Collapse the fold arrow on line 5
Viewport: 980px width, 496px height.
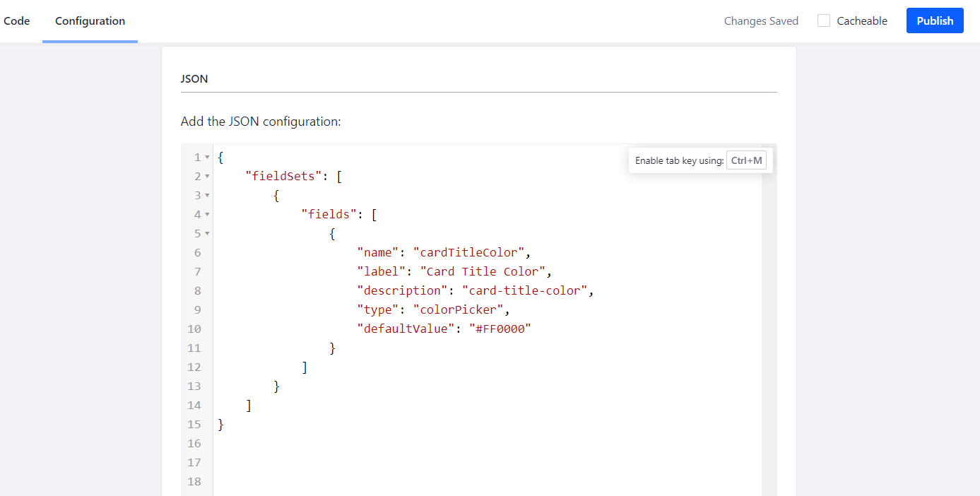(x=207, y=234)
